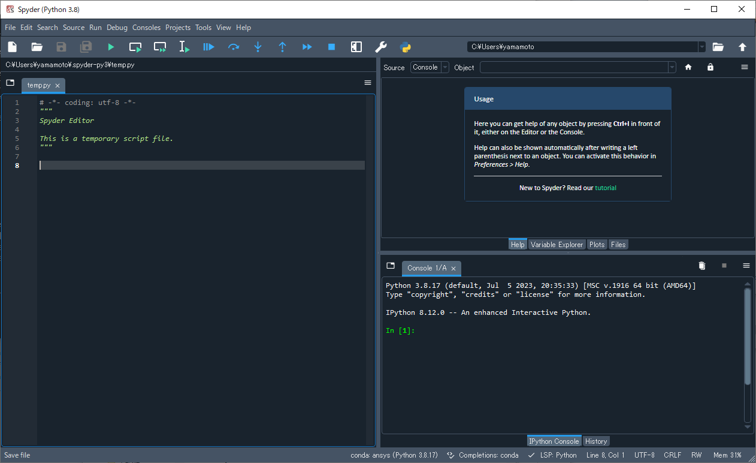This screenshot has width=756, height=463.
Task: Click the Run selection or current line icon
Action: (184, 47)
